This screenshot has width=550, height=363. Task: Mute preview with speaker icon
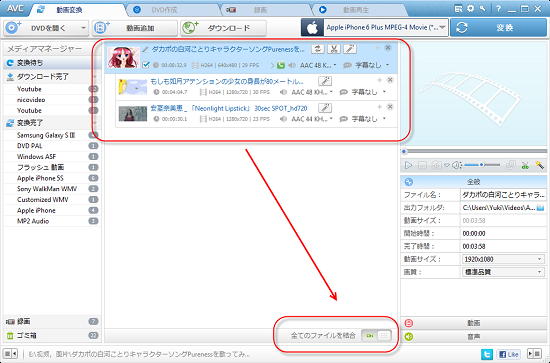point(456,165)
